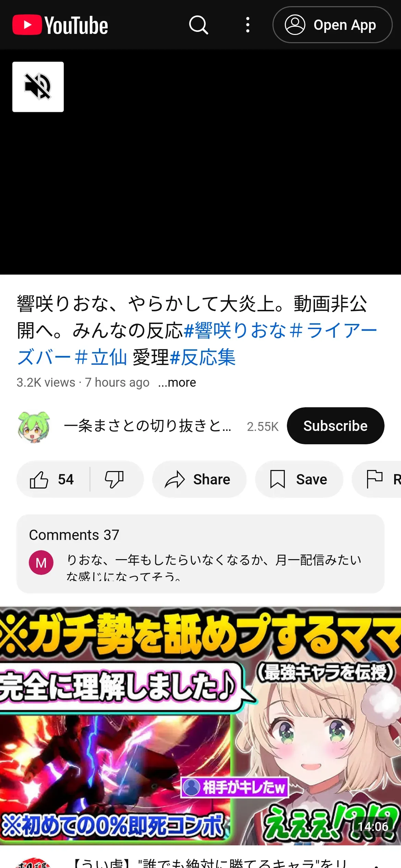The height and width of the screenshot is (868, 401).
Task: Report the video using the flag icon
Action: (x=377, y=479)
